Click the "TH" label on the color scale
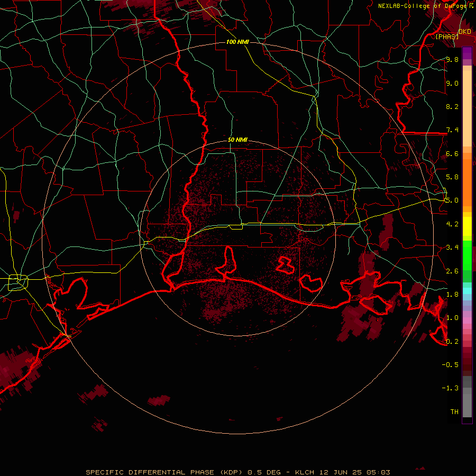Image resolution: width=476 pixels, height=476 pixels. click(x=454, y=411)
